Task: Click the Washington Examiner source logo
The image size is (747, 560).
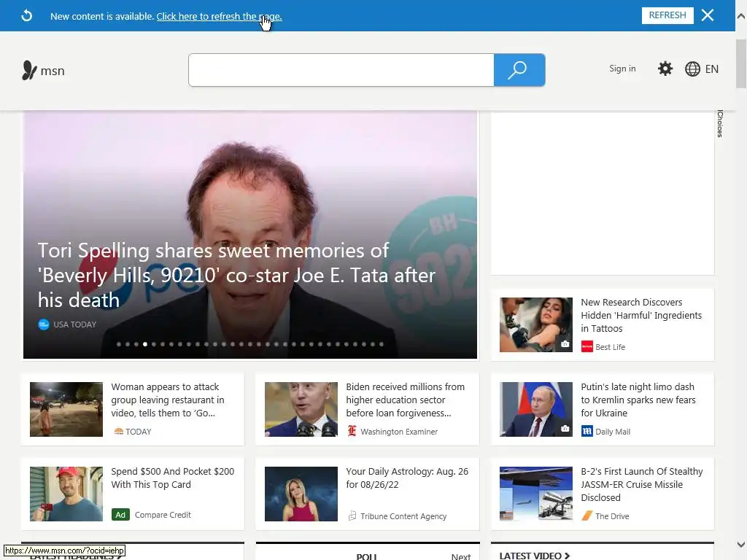Action: 352,431
